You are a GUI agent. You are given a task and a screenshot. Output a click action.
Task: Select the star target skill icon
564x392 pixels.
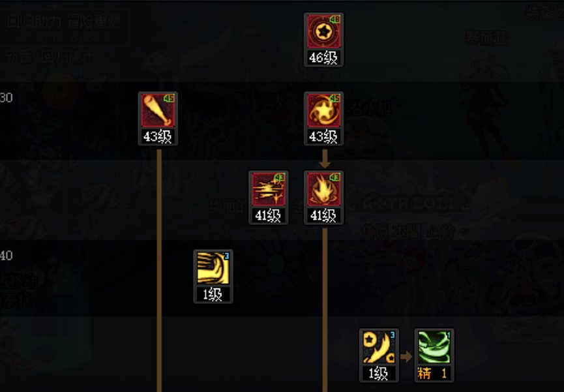tap(323, 32)
